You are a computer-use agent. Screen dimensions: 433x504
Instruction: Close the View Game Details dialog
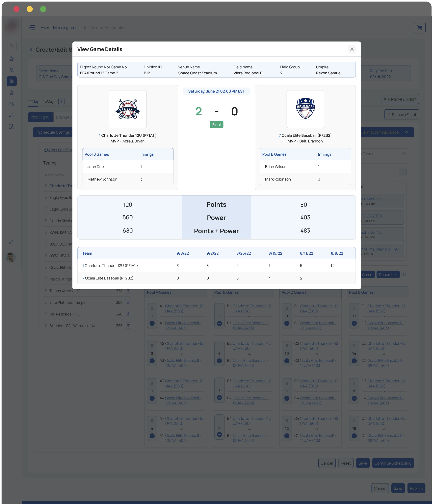tap(351, 49)
